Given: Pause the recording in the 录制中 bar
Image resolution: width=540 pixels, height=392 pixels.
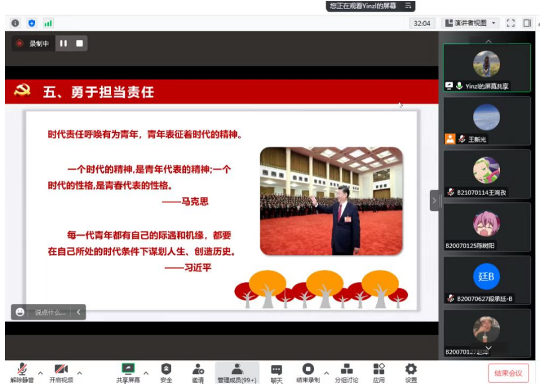Looking at the screenshot, I should (x=63, y=43).
